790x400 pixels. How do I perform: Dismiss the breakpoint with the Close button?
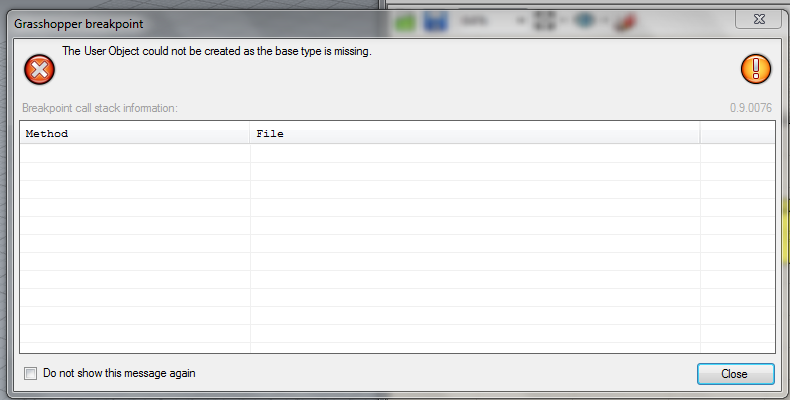click(x=736, y=374)
